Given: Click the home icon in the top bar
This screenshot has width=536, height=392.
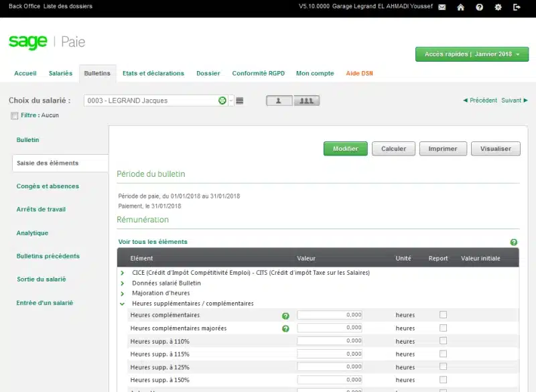Looking at the screenshot, I should pos(459,7).
